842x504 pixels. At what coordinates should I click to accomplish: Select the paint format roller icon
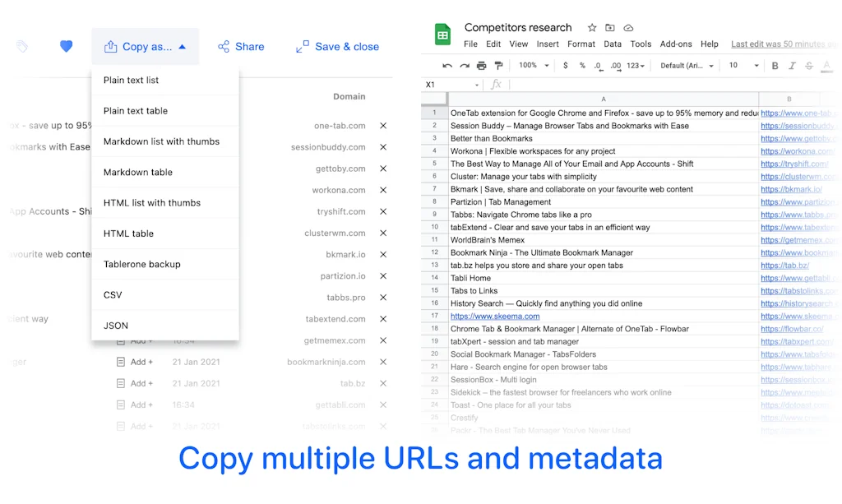pyautogui.click(x=498, y=66)
